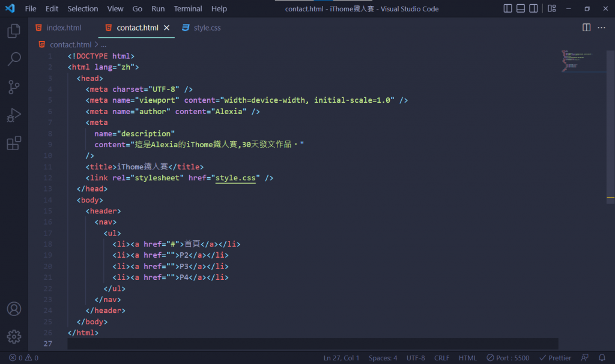
Task: Click the opening <nav> tag
Action: pos(106,222)
